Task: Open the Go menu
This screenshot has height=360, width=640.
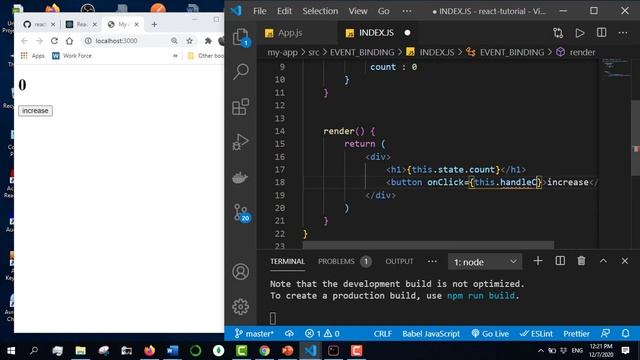Action: point(383,11)
